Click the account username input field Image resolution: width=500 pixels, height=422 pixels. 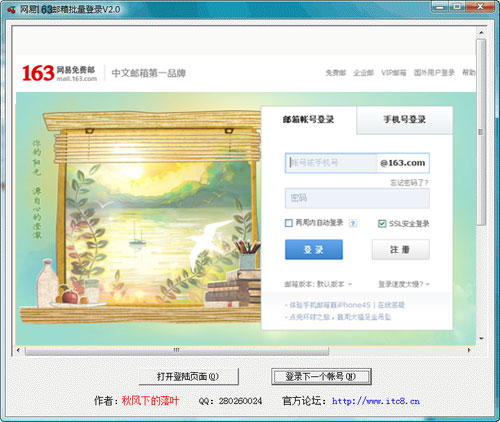coord(331,163)
